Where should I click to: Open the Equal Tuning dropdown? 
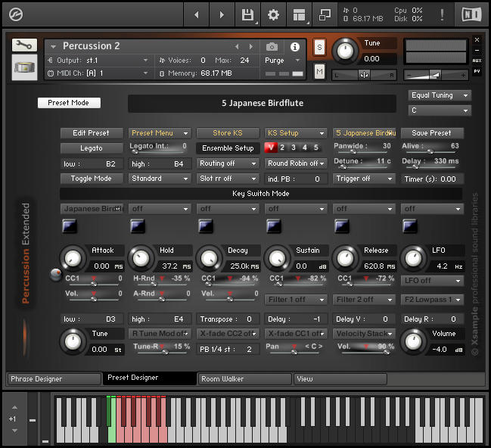click(440, 95)
